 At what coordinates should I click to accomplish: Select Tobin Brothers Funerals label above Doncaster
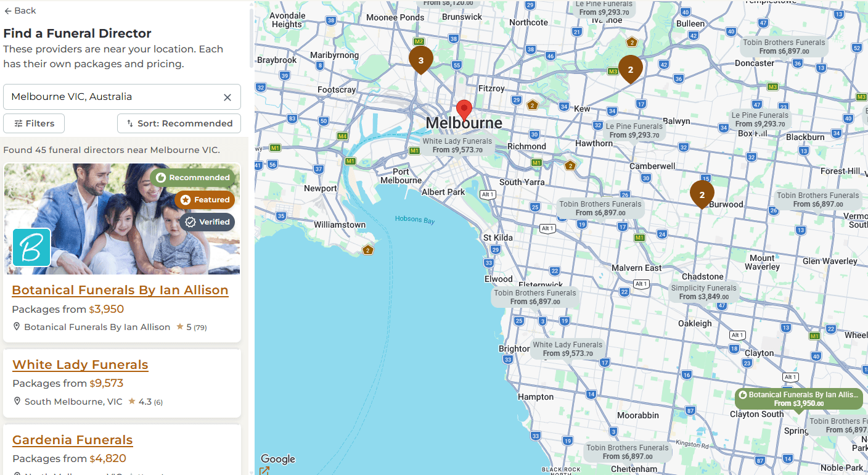pyautogui.click(x=784, y=47)
